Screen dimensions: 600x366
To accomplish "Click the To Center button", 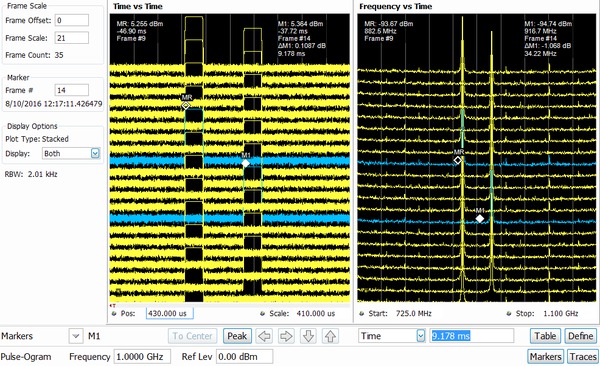I will 192,336.
